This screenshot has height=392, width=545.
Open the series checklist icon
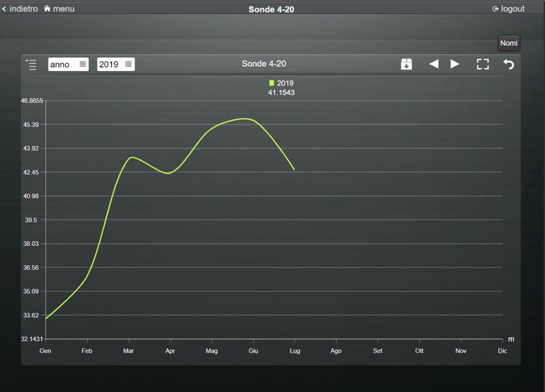tap(32, 64)
